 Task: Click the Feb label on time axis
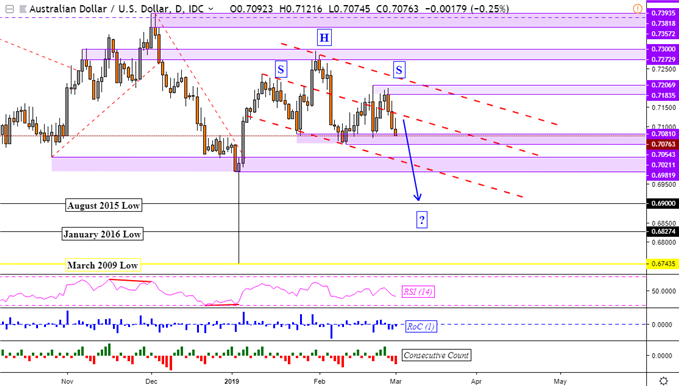[x=319, y=381]
